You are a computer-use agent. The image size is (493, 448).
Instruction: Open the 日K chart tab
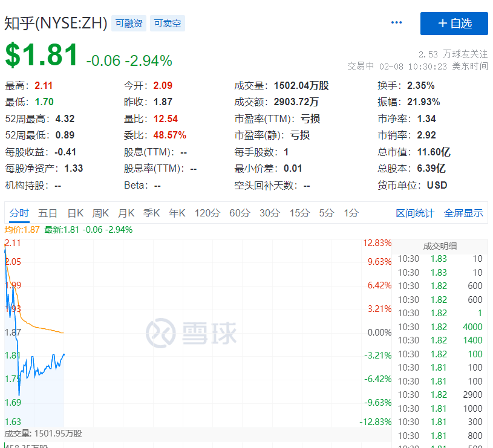click(76, 213)
